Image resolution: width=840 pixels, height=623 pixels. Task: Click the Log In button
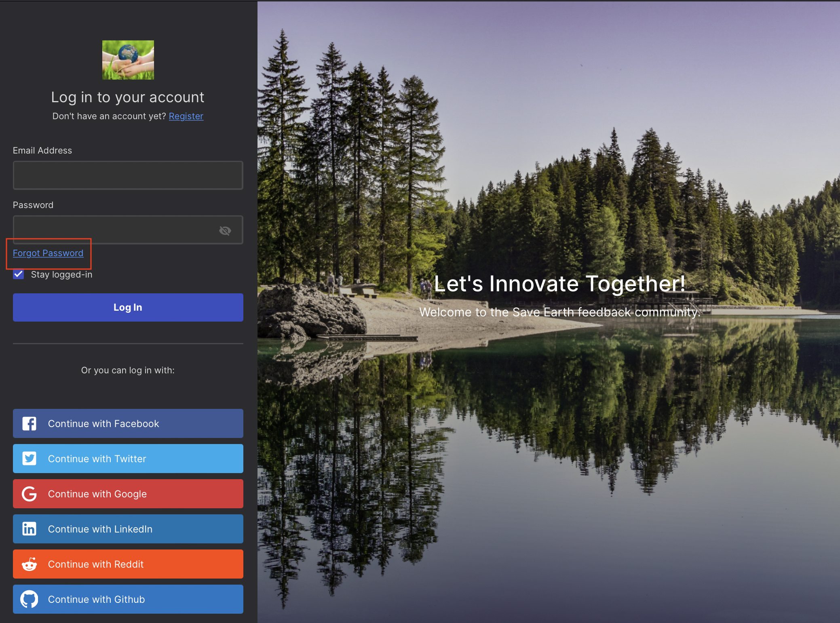tap(128, 307)
